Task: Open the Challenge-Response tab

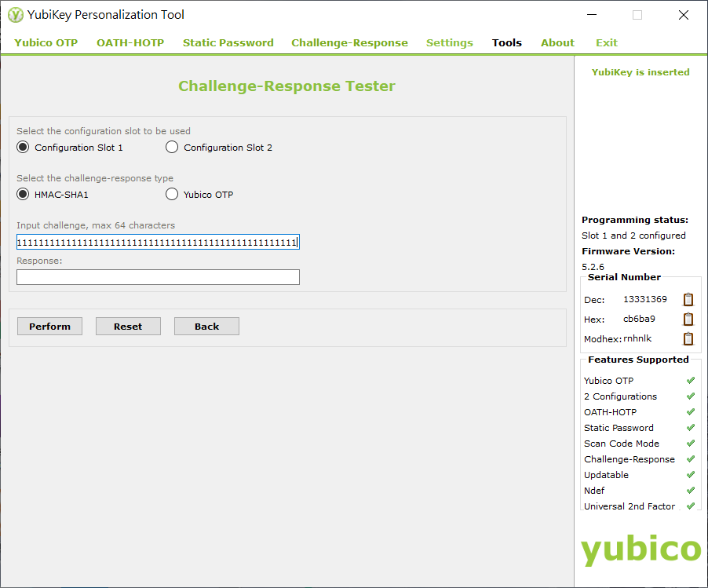Action: point(349,43)
